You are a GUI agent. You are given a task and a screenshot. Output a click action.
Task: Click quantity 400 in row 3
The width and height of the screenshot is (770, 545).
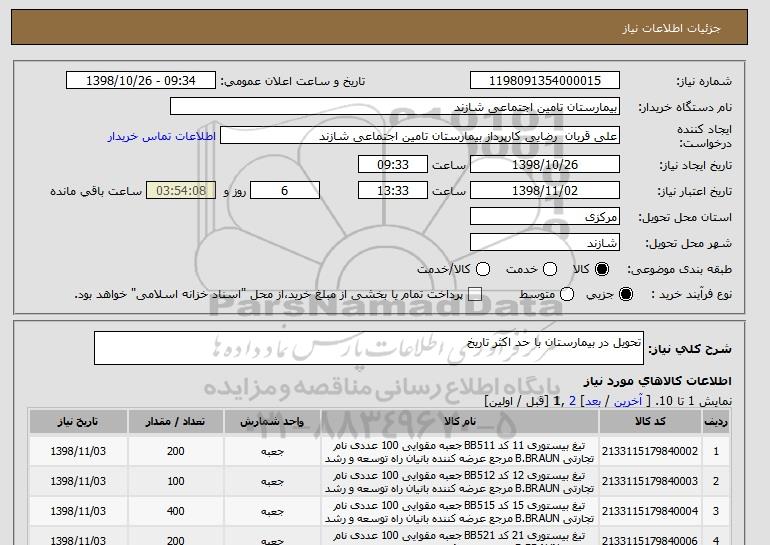(x=175, y=511)
